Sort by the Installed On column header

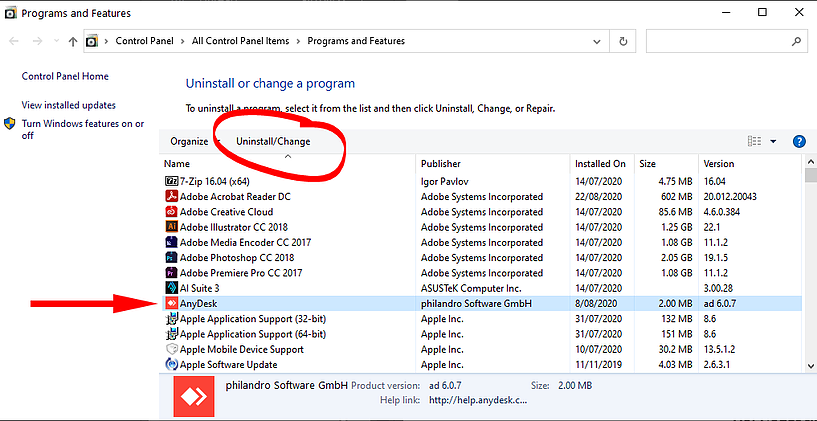tap(602, 164)
